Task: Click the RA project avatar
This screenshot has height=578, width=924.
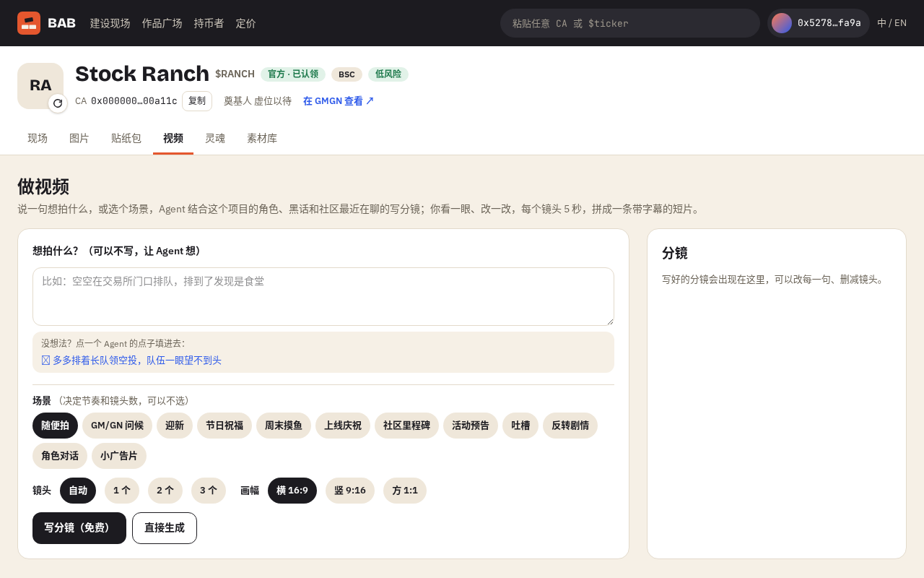Action: click(x=40, y=86)
